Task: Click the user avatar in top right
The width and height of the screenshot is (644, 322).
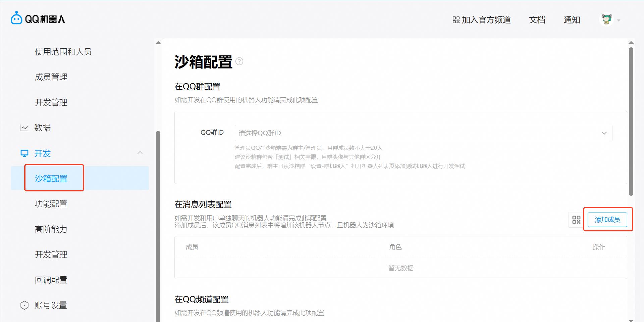Action: [606, 19]
